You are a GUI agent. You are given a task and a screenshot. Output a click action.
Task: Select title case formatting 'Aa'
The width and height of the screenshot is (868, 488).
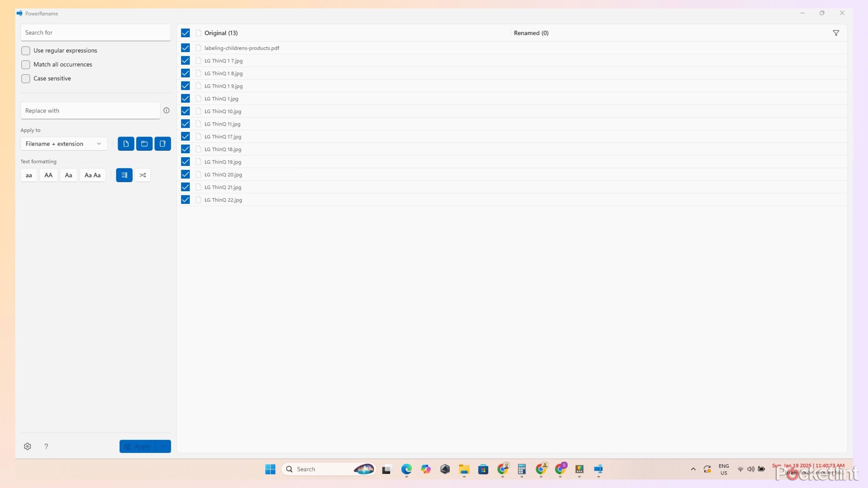click(x=68, y=175)
